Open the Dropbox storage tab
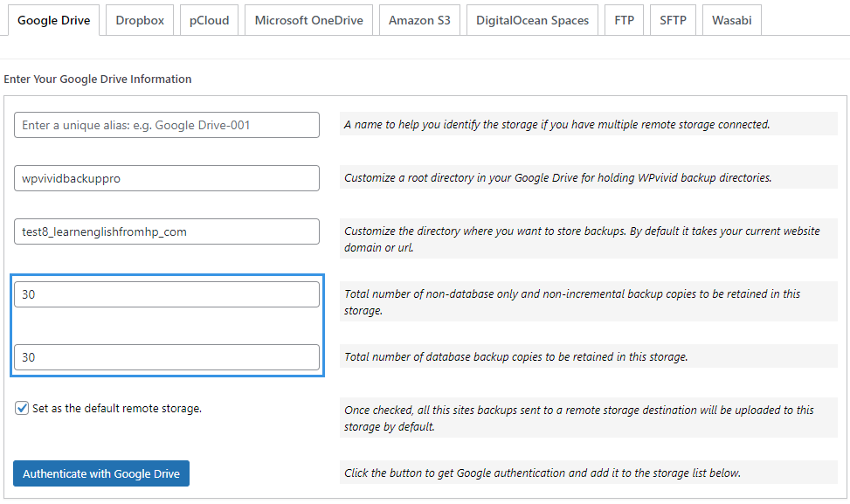 tap(140, 21)
